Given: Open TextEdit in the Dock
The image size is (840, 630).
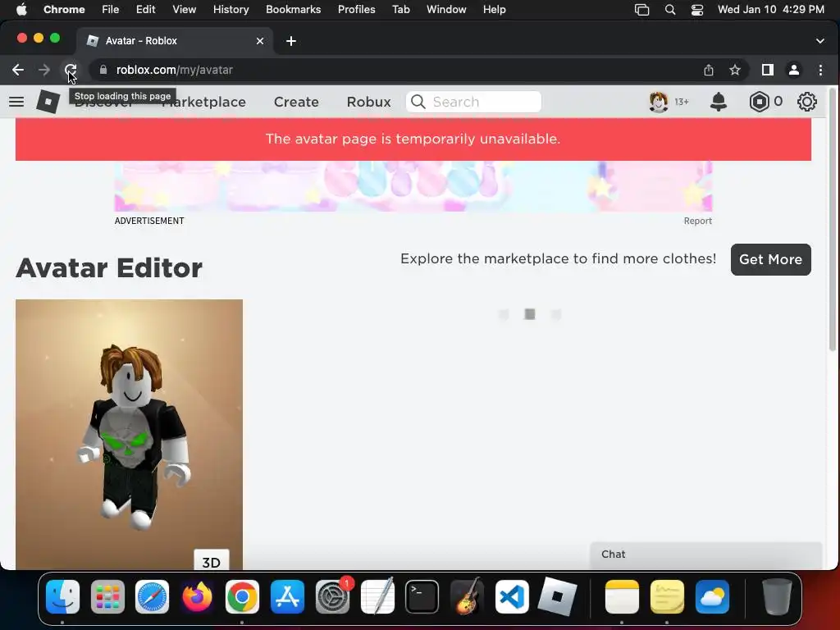Looking at the screenshot, I should pyautogui.click(x=377, y=596).
